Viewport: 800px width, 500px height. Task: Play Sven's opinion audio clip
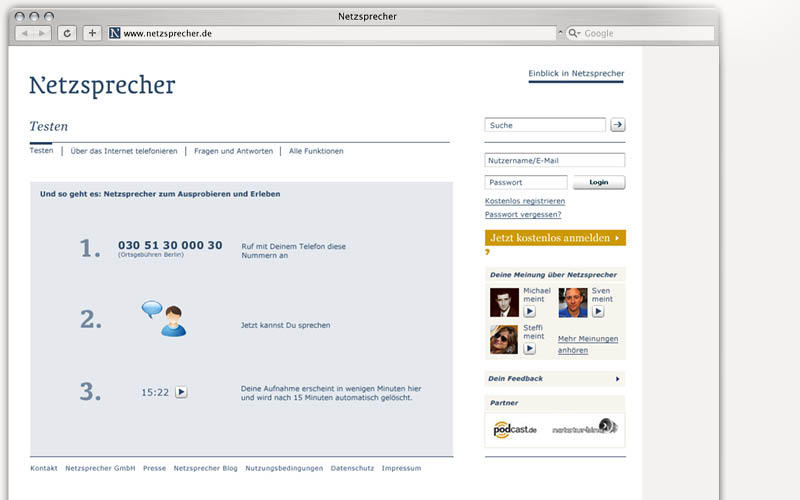[x=598, y=311]
